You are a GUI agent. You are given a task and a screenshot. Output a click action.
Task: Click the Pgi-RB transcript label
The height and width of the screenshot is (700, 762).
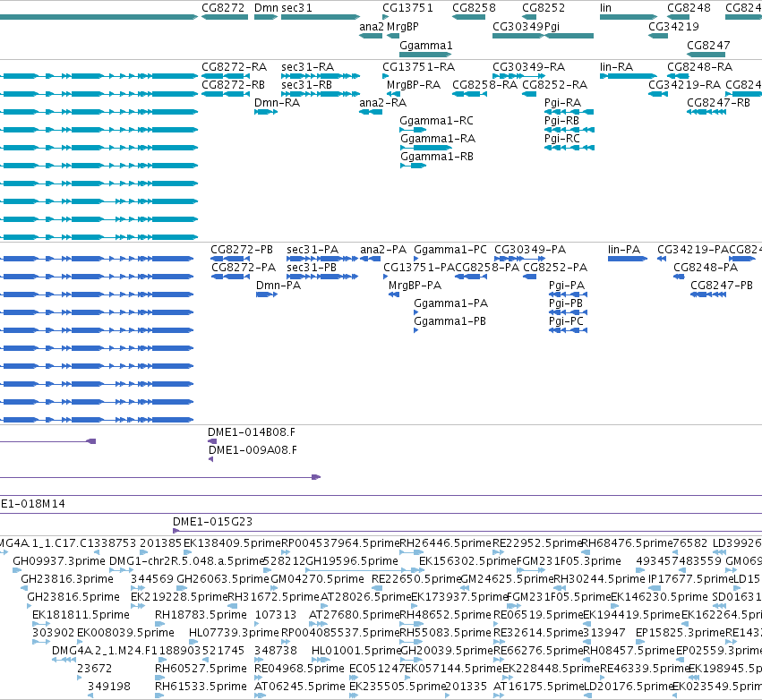click(x=561, y=121)
